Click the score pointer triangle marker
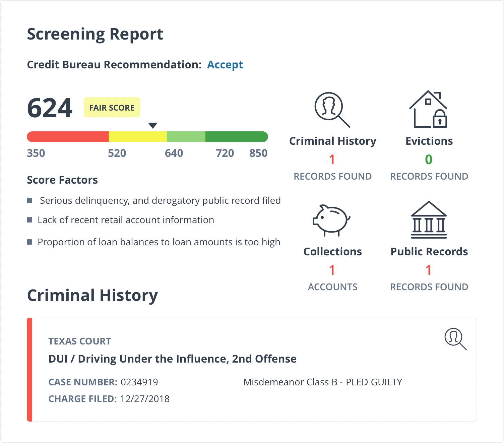This screenshot has height=443, width=504. pos(153,126)
